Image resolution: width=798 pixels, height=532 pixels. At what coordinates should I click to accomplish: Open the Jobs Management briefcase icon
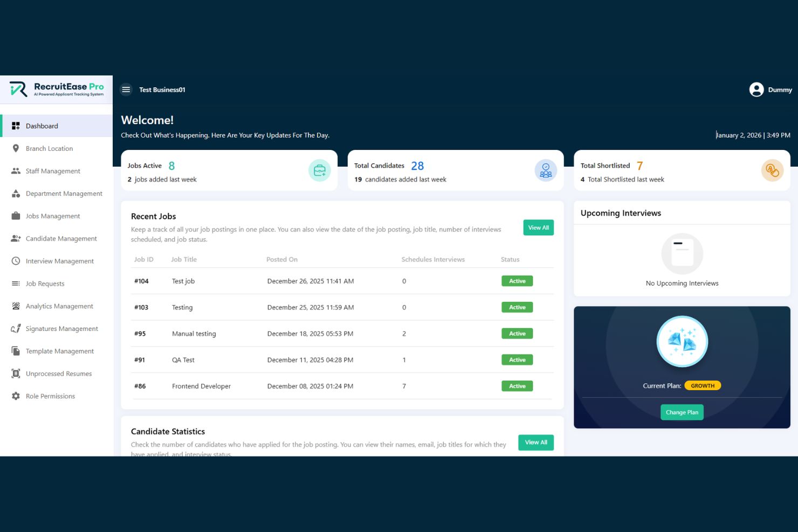click(16, 216)
